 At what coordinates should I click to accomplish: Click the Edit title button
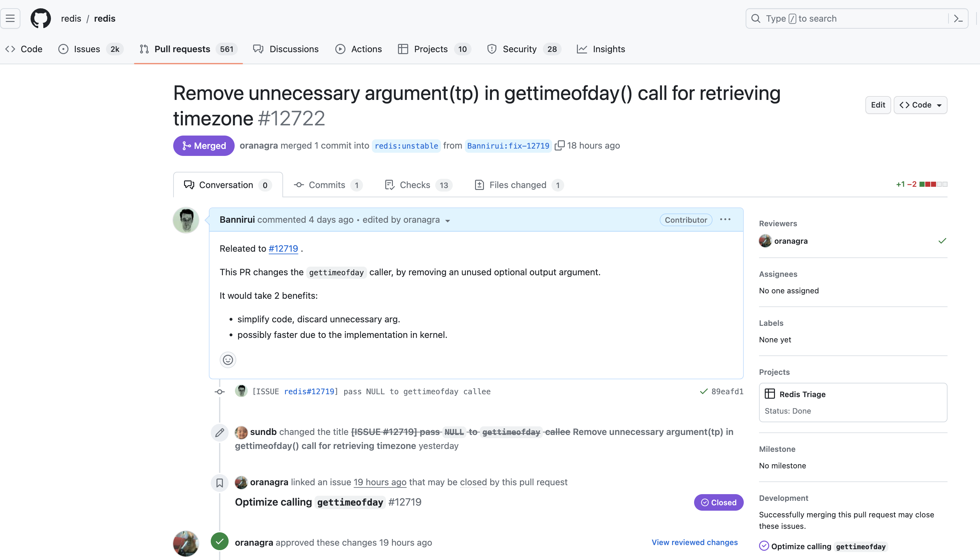(x=878, y=105)
